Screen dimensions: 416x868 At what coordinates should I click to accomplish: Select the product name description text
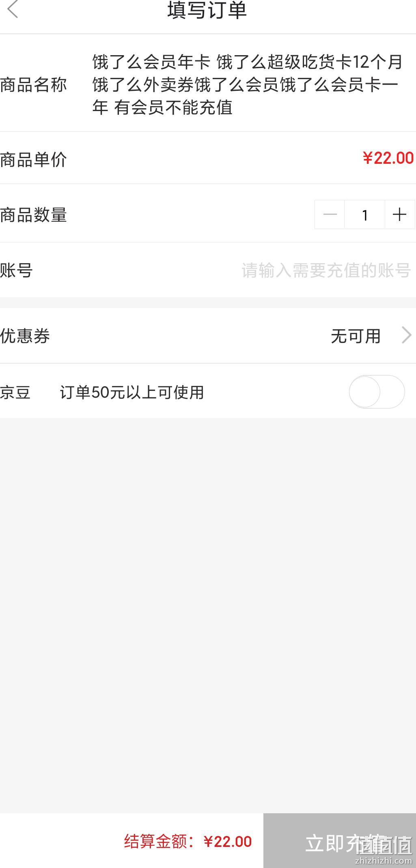[247, 85]
